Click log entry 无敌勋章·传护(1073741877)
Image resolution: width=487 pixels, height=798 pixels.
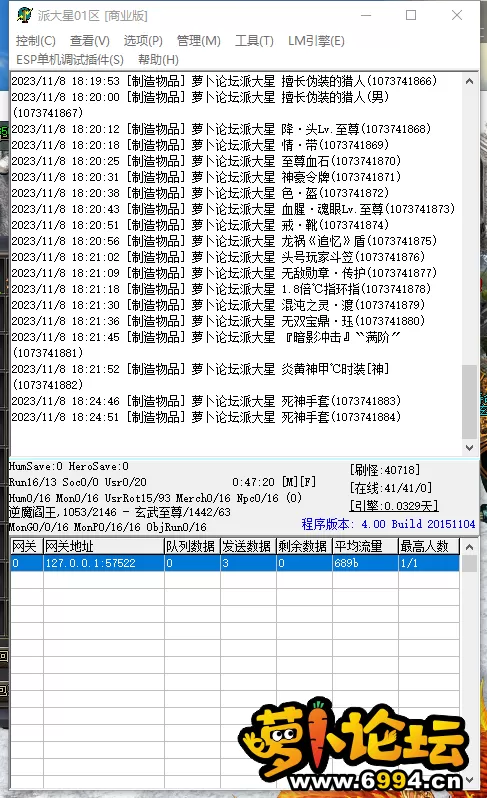coord(224,273)
